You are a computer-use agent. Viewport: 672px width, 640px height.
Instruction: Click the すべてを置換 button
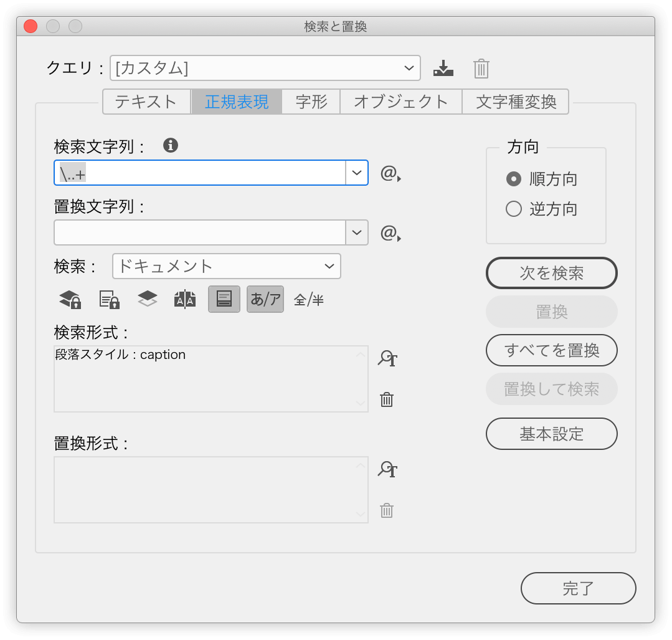tap(551, 350)
